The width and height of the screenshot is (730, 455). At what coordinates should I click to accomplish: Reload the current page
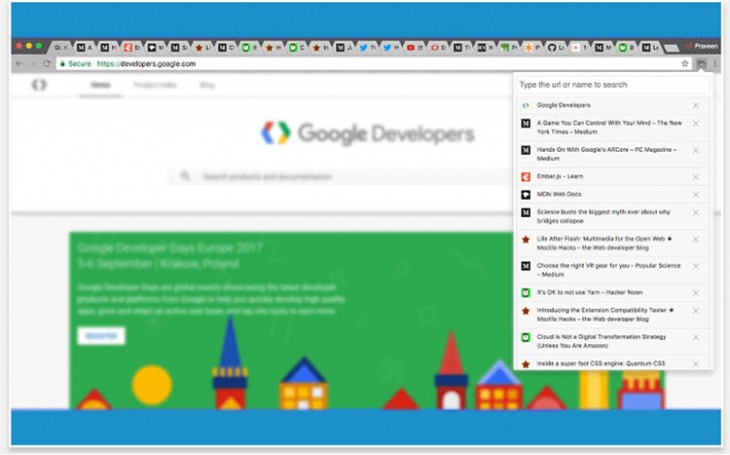[47, 64]
